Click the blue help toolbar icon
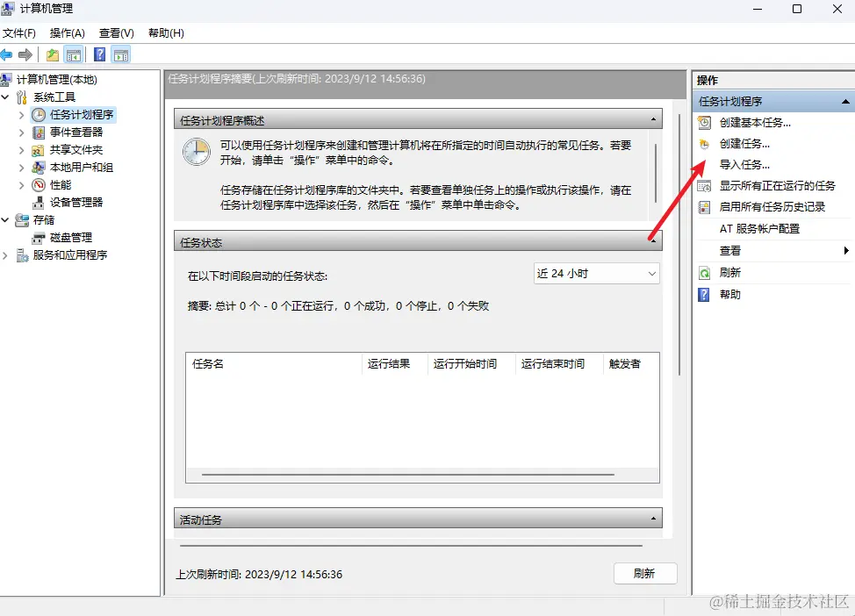The width and height of the screenshot is (855, 616). tap(100, 54)
